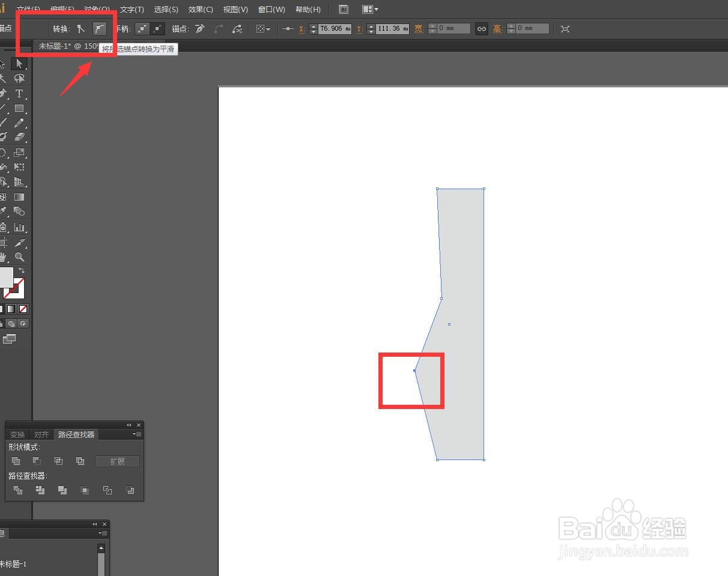Select the Free Transform tool
728x576 pixels.
pos(19,167)
